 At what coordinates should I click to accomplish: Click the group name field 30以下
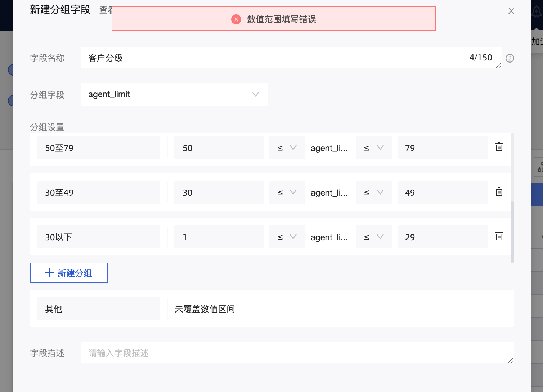[x=98, y=237]
